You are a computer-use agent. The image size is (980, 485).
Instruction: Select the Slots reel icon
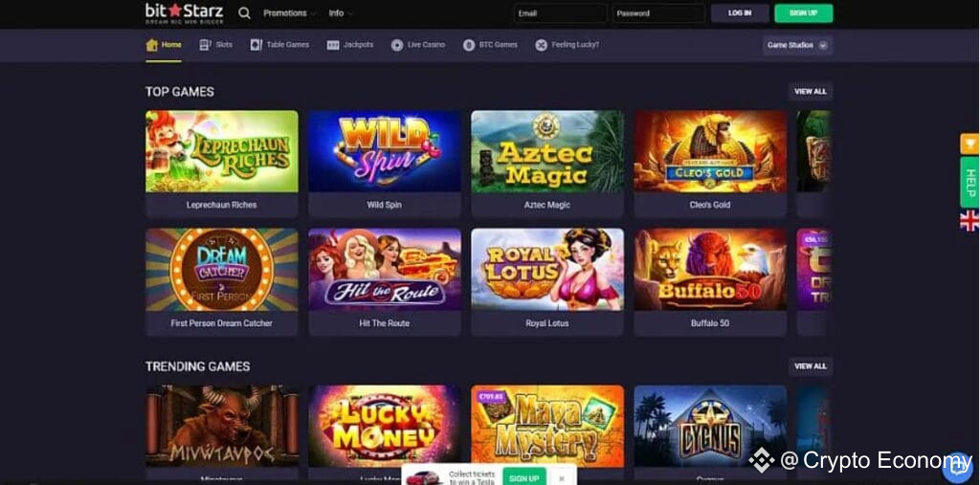tap(205, 45)
